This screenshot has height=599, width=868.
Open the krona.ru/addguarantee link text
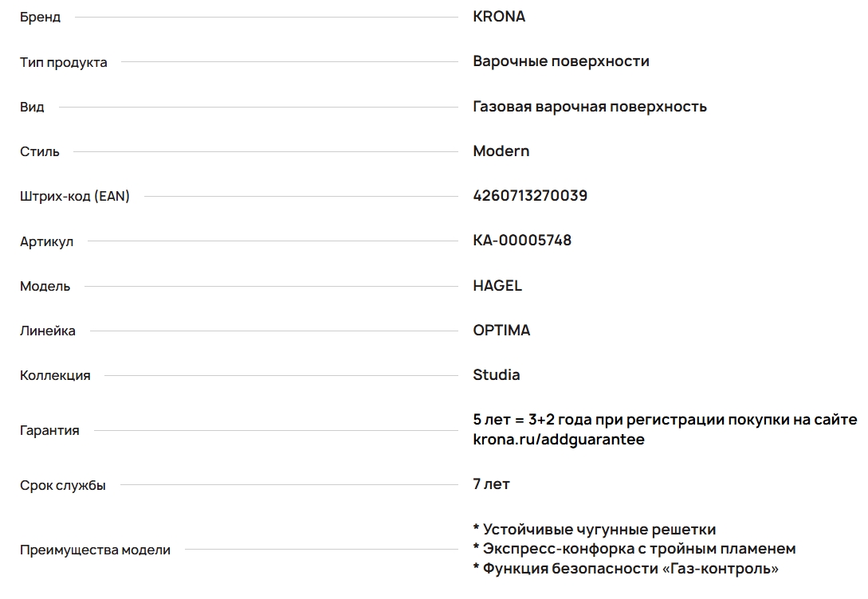pyautogui.click(x=558, y=440)
